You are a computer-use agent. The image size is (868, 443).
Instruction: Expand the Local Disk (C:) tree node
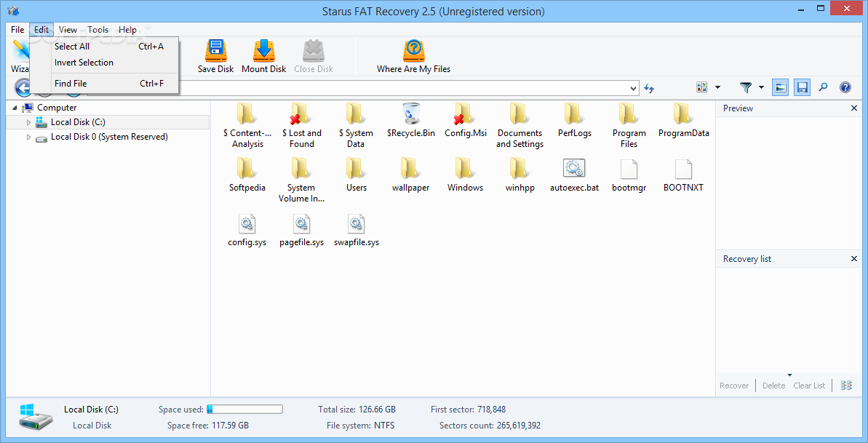tap(29, 122)
